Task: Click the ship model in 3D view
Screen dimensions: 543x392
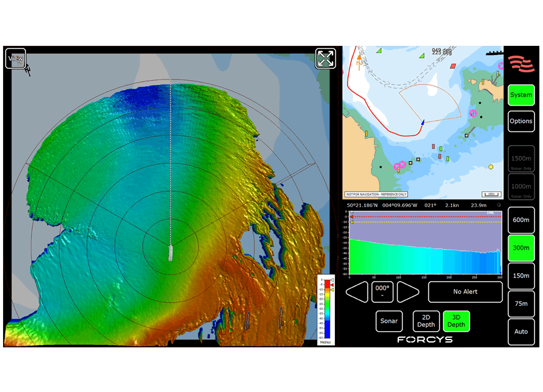Action: point(171,252)
